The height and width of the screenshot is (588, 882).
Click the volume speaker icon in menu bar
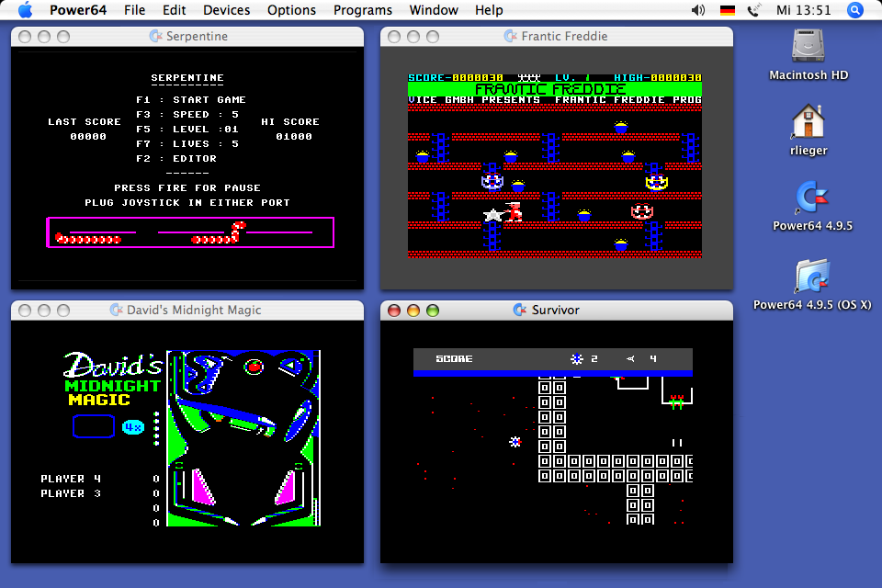click(698, 10)
